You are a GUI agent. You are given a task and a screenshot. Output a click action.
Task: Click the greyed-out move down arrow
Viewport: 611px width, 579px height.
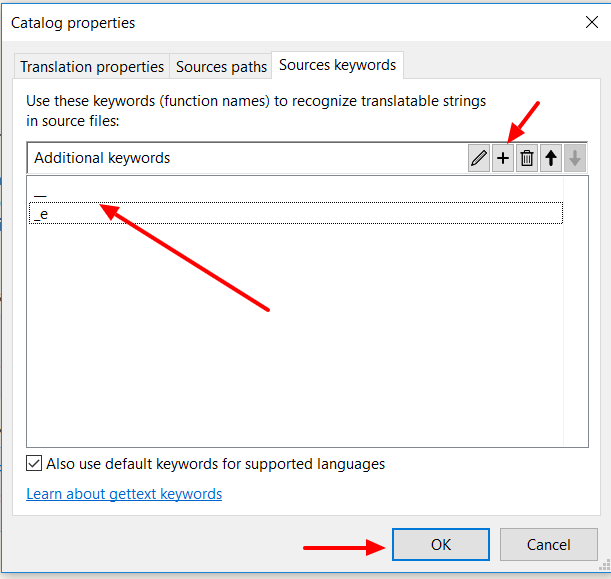[574, 158]
